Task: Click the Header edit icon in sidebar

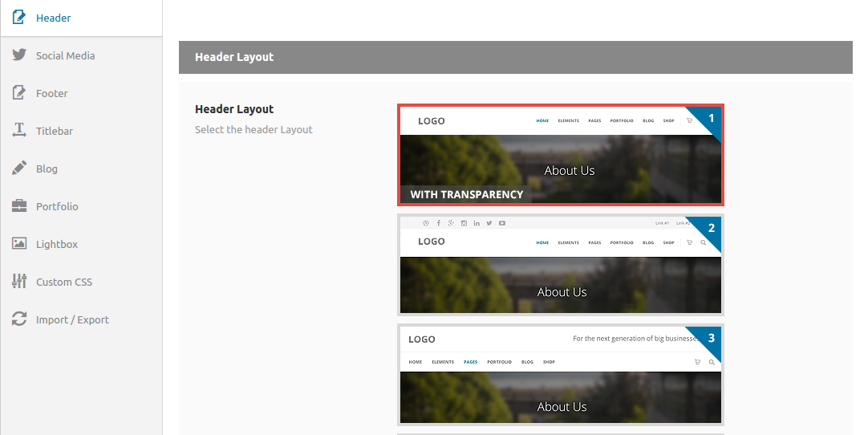Action: 18,18
